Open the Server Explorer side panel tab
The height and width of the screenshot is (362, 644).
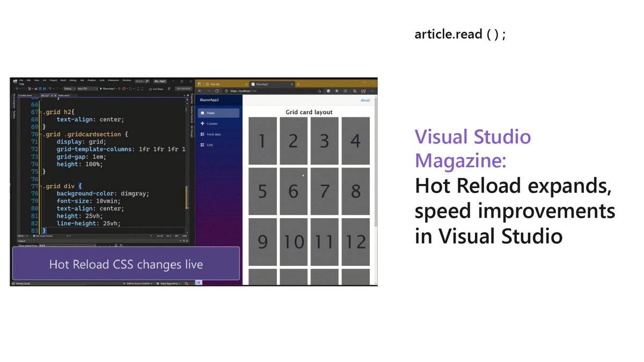[14, 101]
